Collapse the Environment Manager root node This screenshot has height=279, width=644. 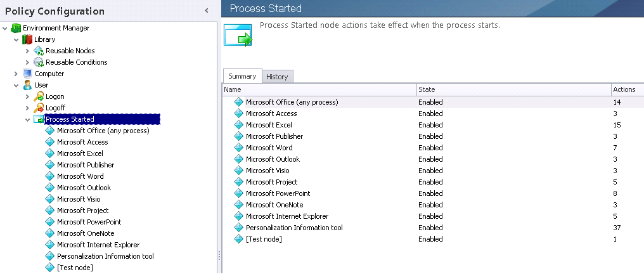coord(5,29)
